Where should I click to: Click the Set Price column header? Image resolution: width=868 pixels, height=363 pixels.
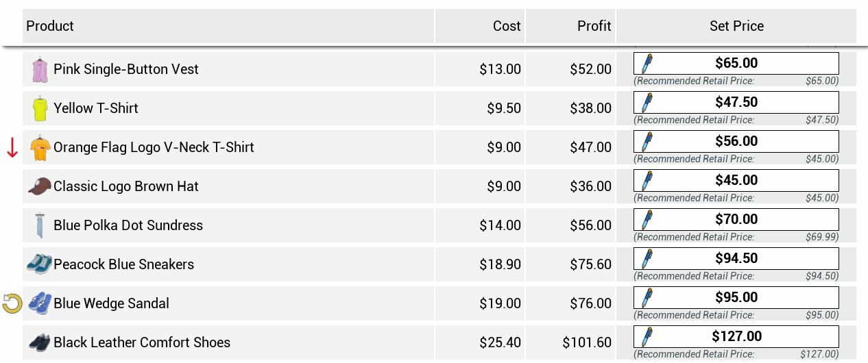coord(736,26)
